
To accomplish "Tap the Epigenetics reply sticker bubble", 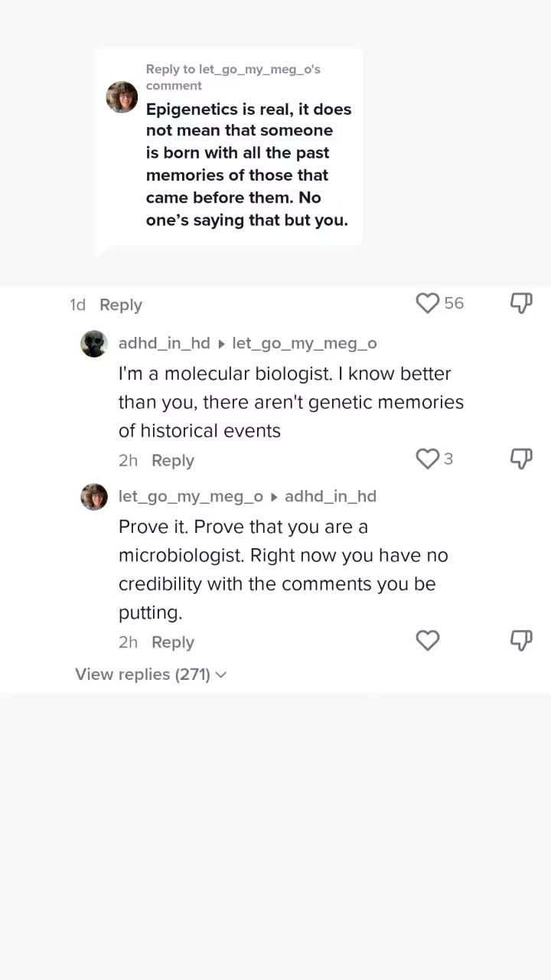I will [x=248, y=164].
